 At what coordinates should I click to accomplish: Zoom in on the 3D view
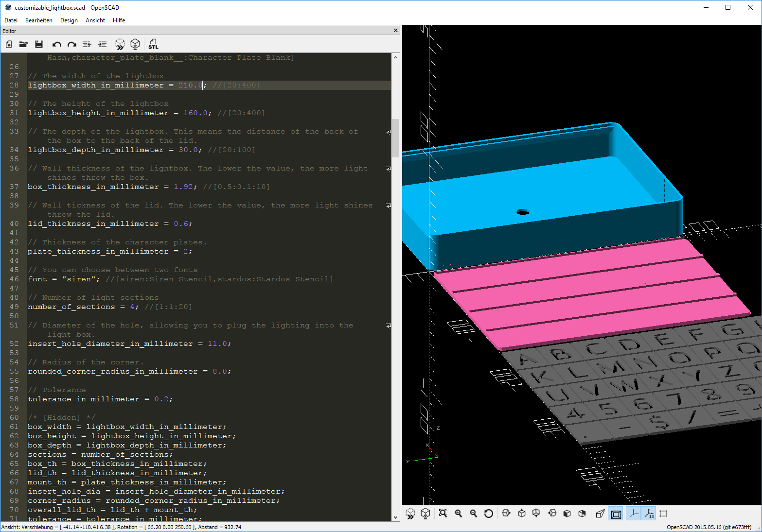(459, 513)
